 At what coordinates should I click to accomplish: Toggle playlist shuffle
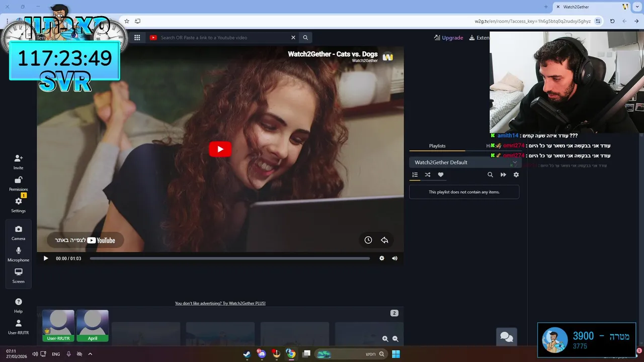pos(428,175)
